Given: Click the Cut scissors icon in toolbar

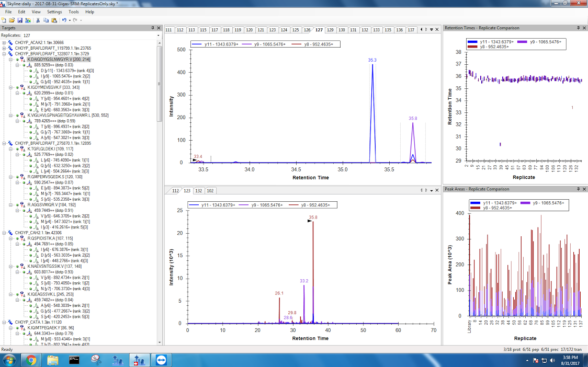Looking at the screenshot, I should (38, 20).
